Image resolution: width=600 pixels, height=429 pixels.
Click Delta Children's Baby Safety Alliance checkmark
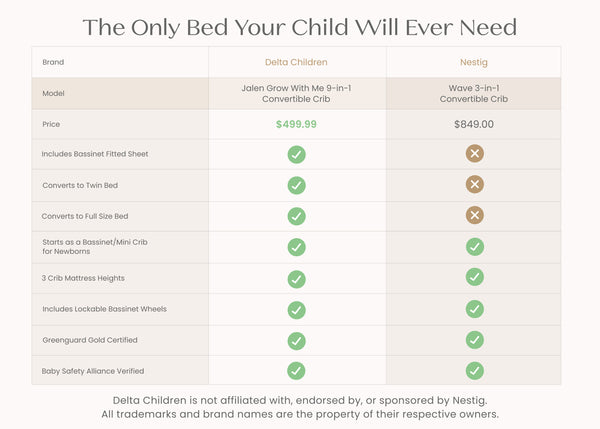297,371
